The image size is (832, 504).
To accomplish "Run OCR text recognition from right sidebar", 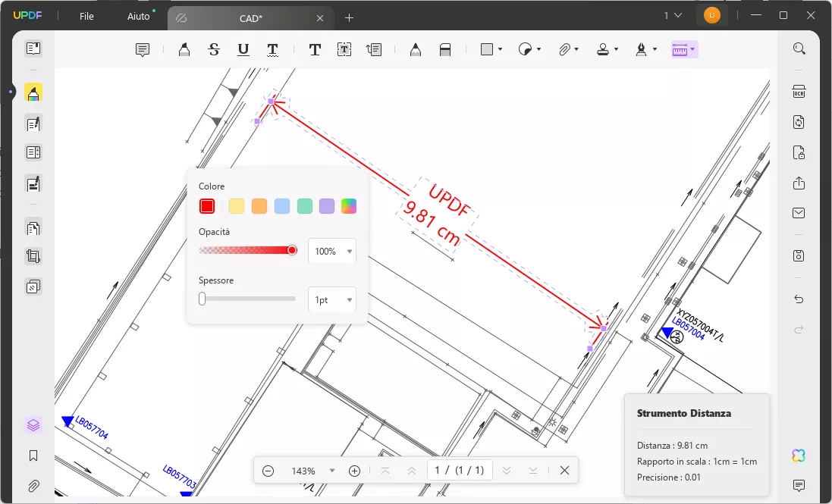I will 799,91.
